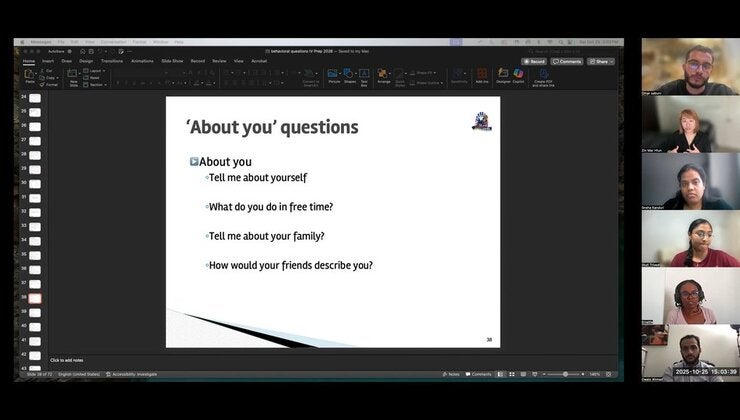Click the Share button
The height and width of the screenshot is (420, 740).
pyautogui.click(x=601, y=61)
